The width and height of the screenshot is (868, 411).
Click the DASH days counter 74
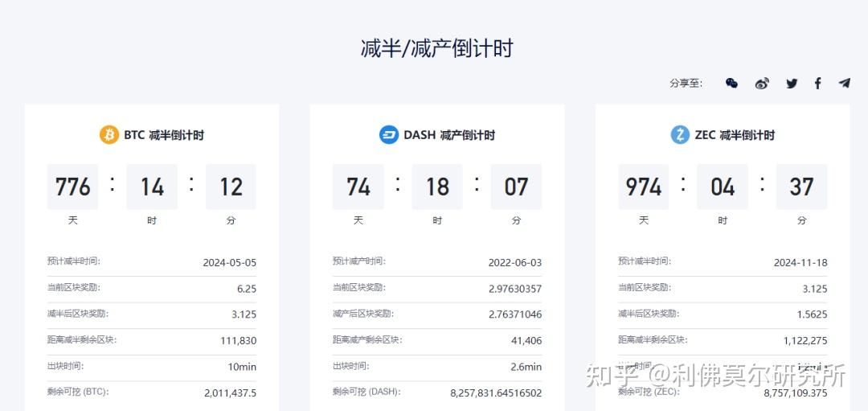(x=358, y=187)
